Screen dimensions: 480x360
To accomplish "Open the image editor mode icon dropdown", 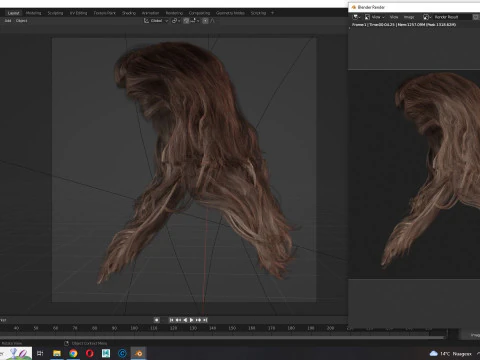I will pyautogui.click(x=367, y=17).
